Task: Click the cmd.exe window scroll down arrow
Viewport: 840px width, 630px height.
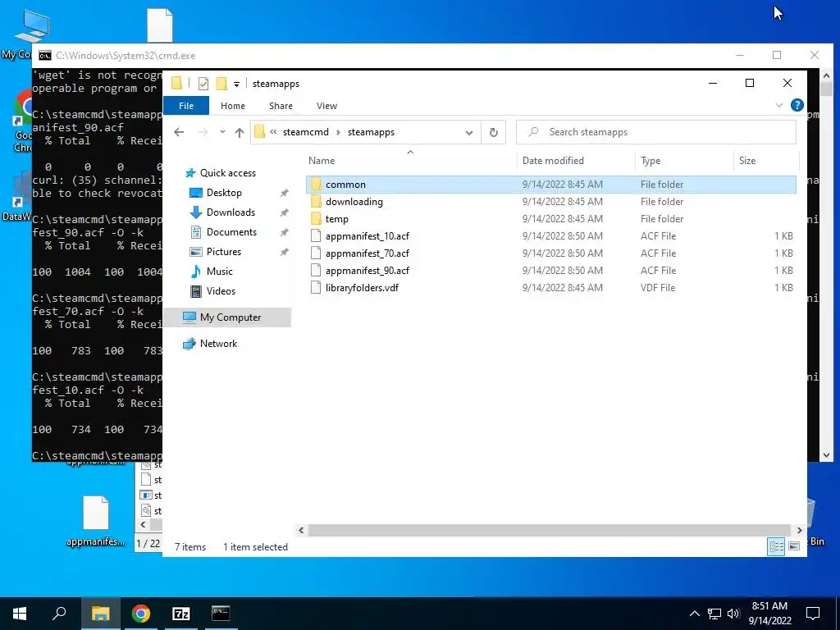Action: pyautogui.click(x=826, y=454)
